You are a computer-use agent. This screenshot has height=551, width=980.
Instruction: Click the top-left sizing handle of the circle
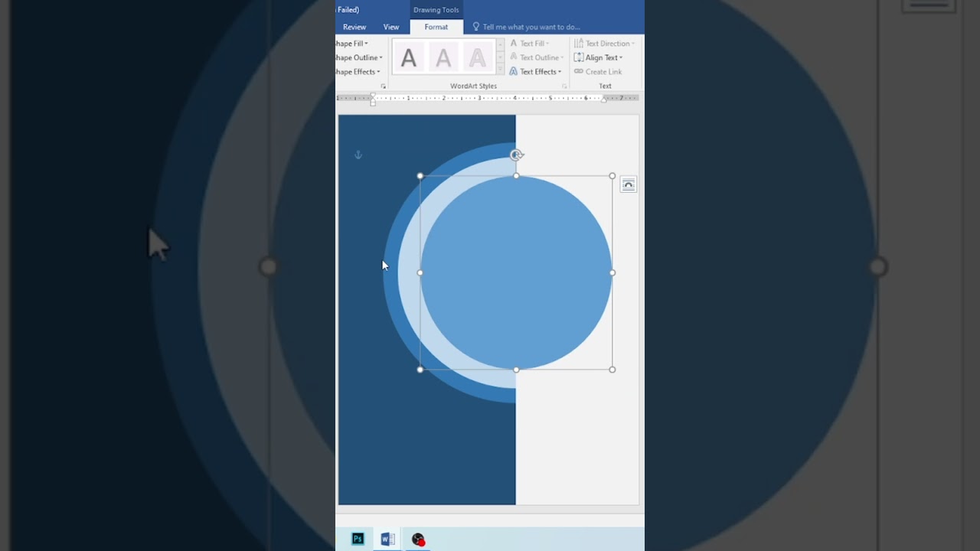click(x=420, y=176)
